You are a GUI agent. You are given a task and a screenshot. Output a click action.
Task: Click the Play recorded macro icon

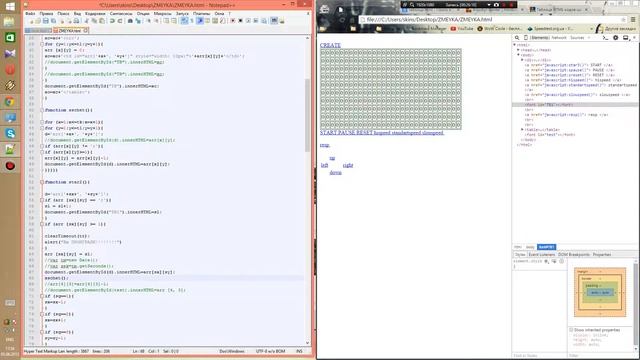(249, 21)
